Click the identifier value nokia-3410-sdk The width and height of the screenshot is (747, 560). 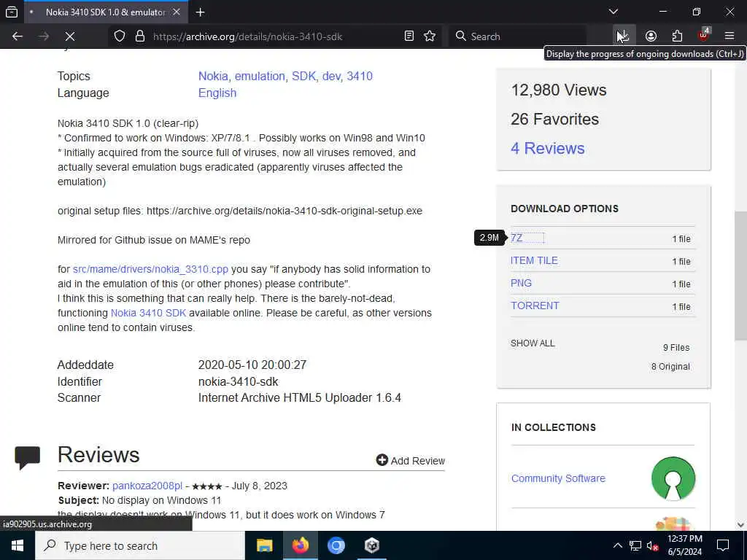pos(239,381)
